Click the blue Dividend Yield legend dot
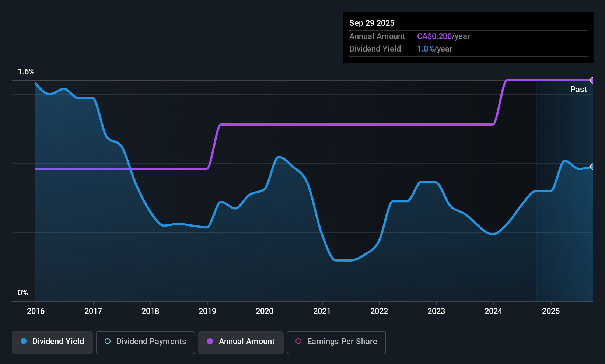Viewport: 605px width, 364px height. (24, 341)
